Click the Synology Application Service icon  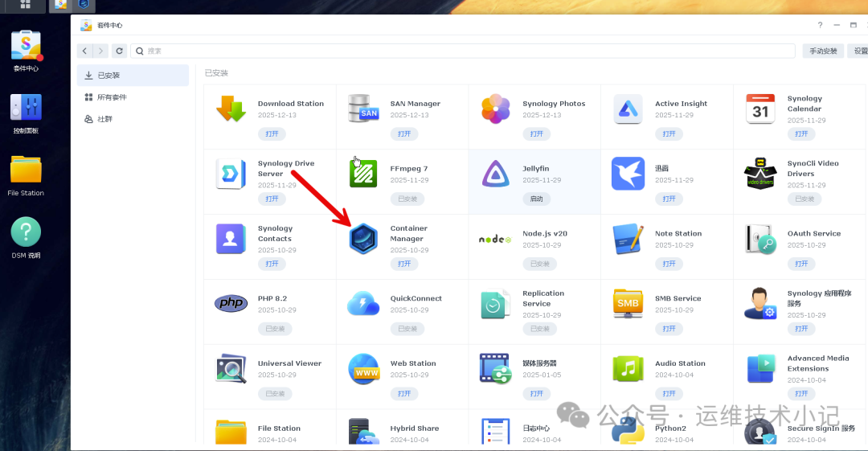pyautogui.click(x=760, y=304)
